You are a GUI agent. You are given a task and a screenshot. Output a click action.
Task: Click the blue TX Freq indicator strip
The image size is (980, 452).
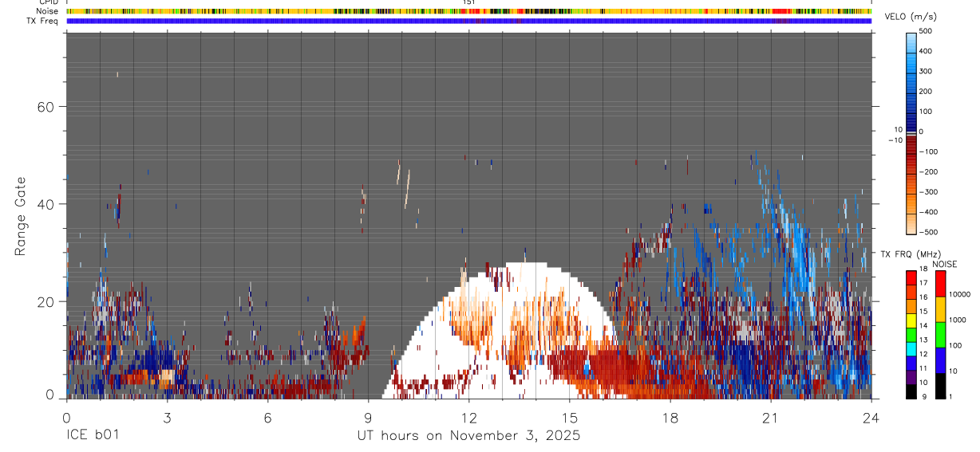coord(468,21)
